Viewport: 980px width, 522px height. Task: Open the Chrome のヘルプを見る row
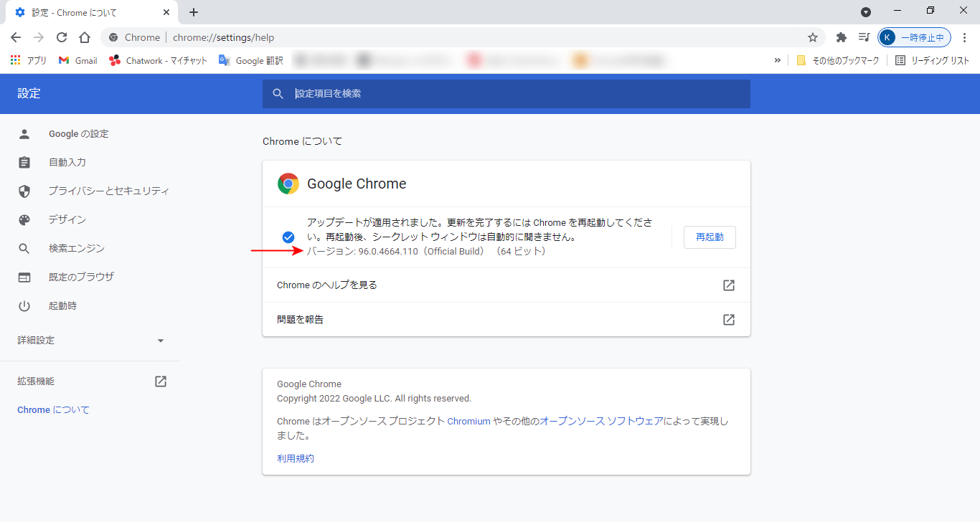click(x=507, y=285)
